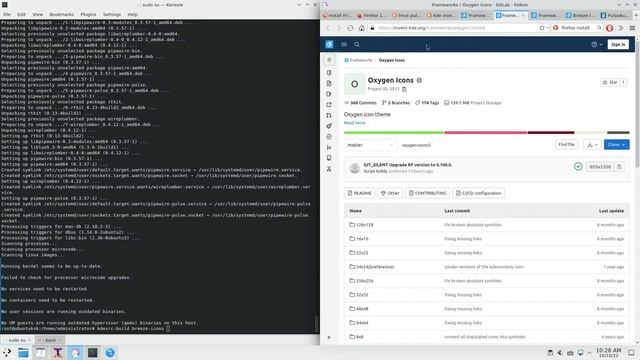Click the clock in the system tray
This screenshot has height=360, width=640.
[608, 353]
